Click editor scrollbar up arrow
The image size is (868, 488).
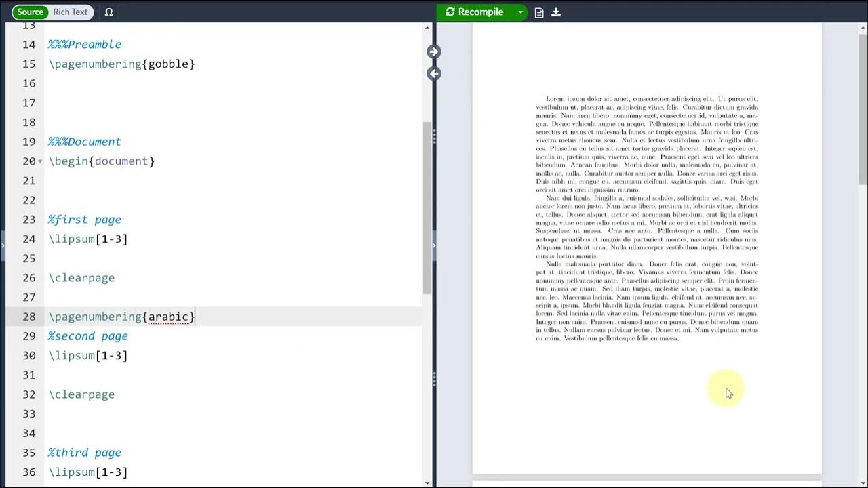click(427, 28)
